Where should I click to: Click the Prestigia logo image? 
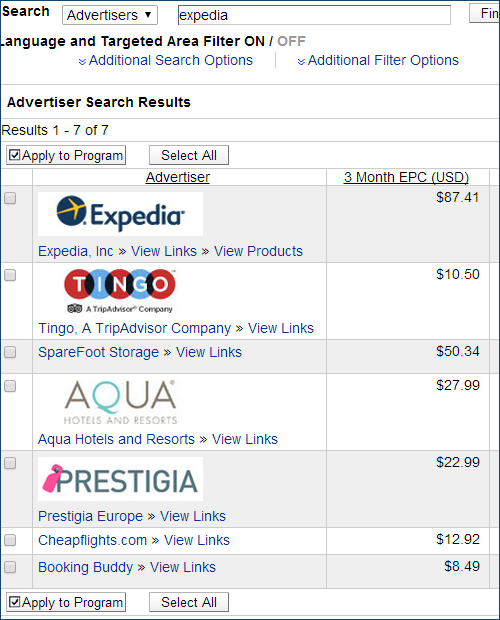point(120,479)
